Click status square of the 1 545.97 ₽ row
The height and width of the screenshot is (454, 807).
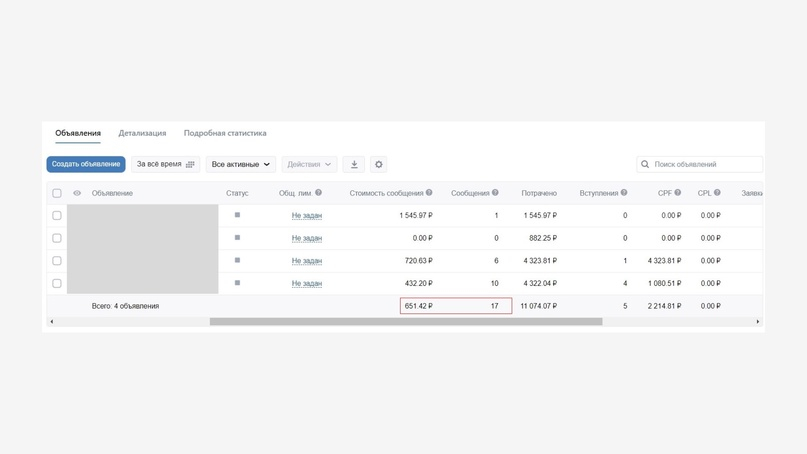[237, 215]
